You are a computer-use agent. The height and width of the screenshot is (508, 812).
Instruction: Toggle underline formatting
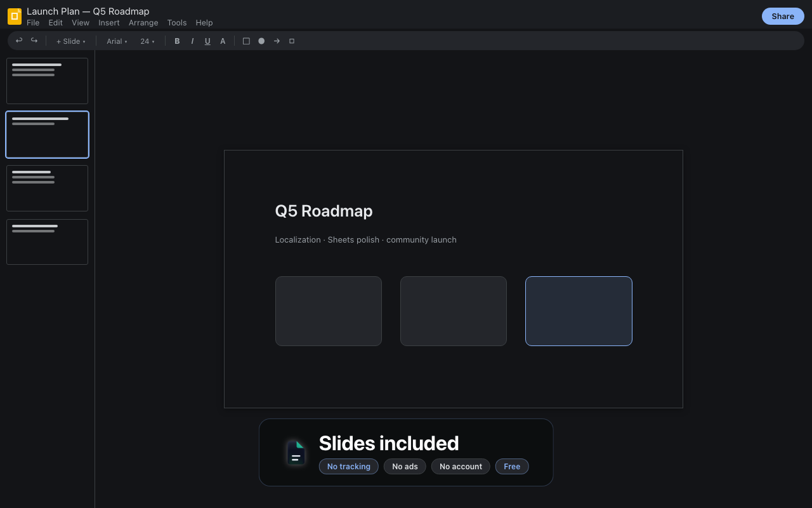207,41
